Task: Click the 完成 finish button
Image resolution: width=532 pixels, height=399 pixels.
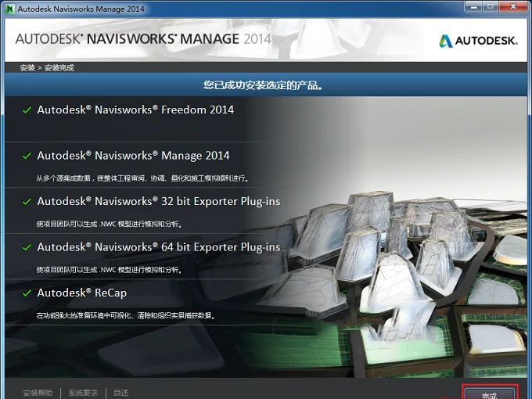Action: (490, 393)
